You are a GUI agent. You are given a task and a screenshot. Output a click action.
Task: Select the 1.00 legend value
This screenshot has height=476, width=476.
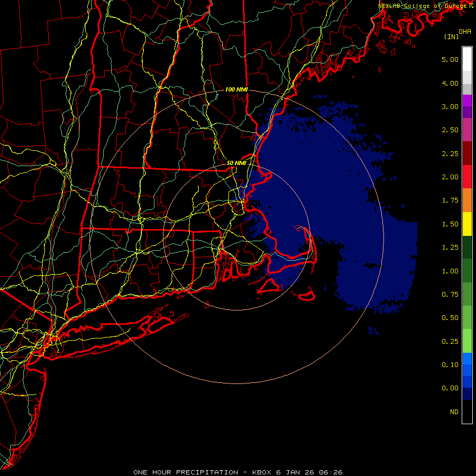[x=450, y=271]
